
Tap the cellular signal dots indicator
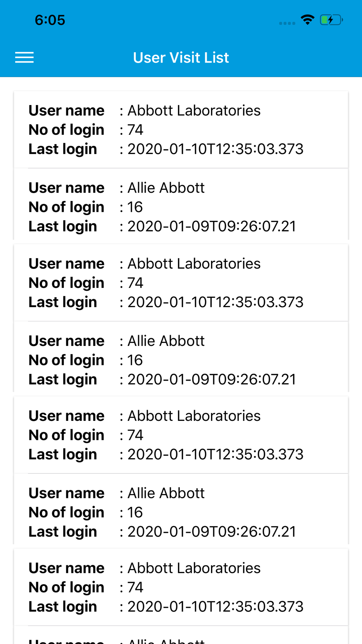[x=287, y=23]
